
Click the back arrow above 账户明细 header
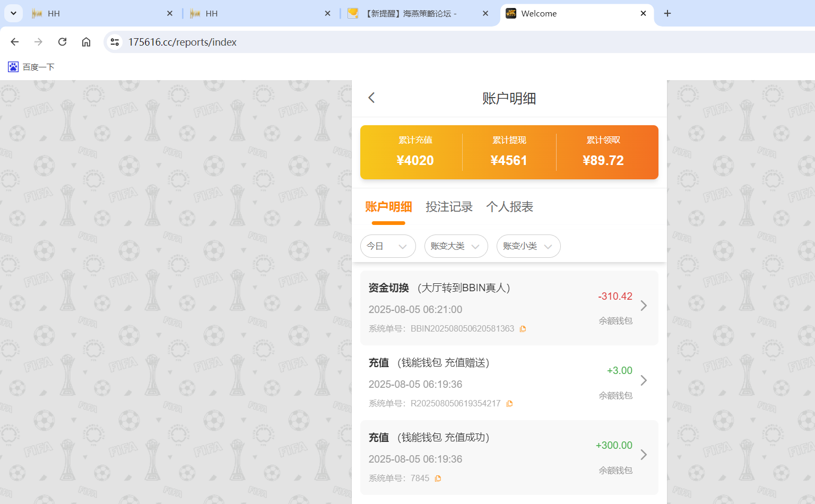click(x=371, y=98)
